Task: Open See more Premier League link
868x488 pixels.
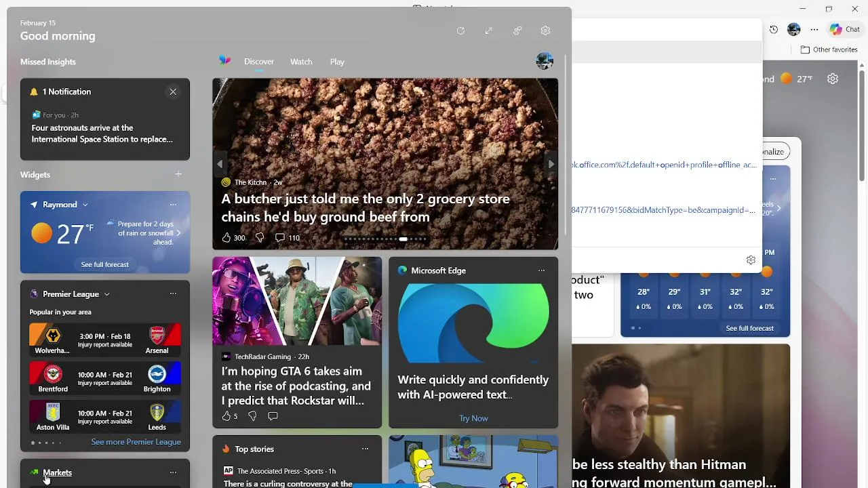Action: click(136, 442)
